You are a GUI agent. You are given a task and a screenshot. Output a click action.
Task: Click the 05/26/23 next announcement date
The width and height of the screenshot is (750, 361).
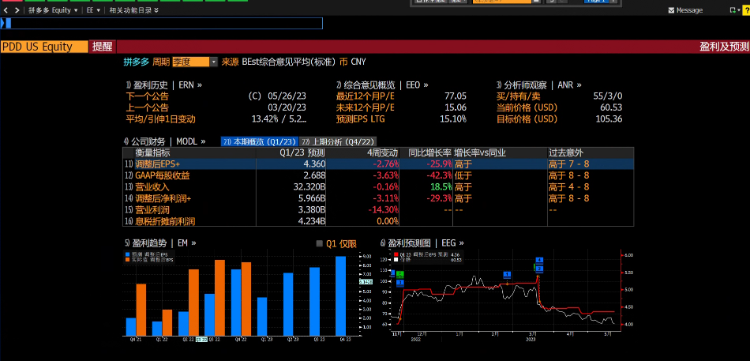click(x=287, y=96)
